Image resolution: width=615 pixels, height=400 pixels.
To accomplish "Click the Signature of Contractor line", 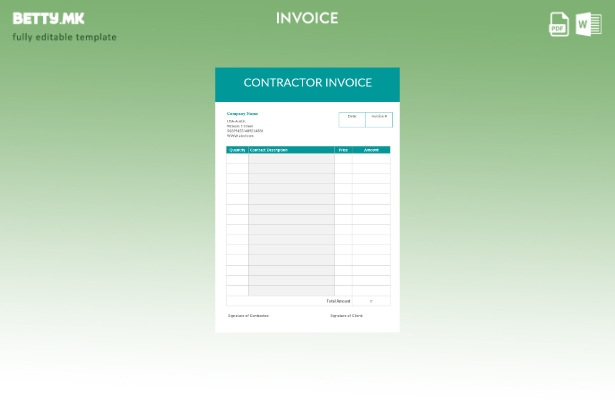I will 248,316.
